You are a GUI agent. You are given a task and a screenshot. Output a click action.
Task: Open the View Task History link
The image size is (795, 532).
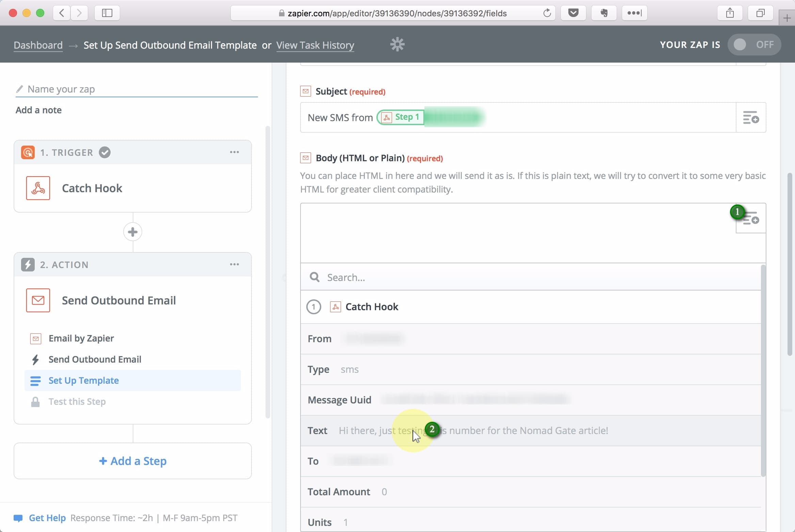pyautogui.click(x=315, y=45)
